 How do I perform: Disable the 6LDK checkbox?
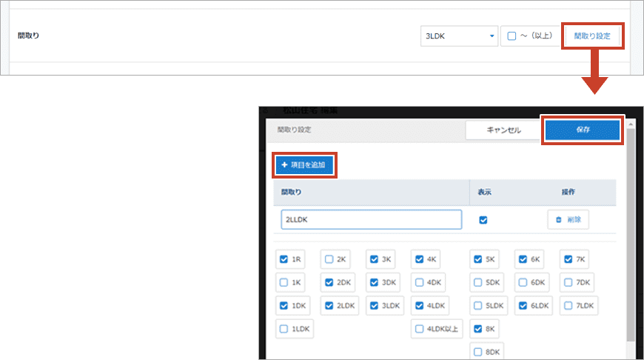click(x=523, y=305)
